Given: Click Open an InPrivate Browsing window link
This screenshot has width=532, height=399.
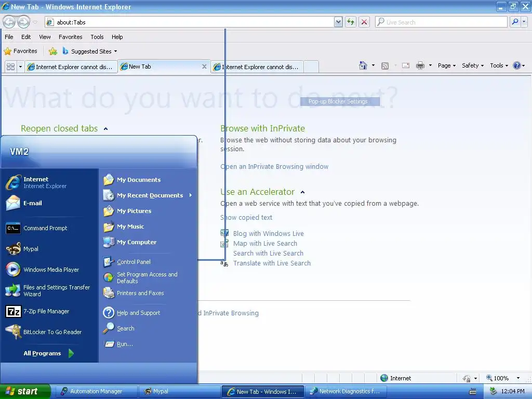Looking at the screenshot, I should 274,167.
